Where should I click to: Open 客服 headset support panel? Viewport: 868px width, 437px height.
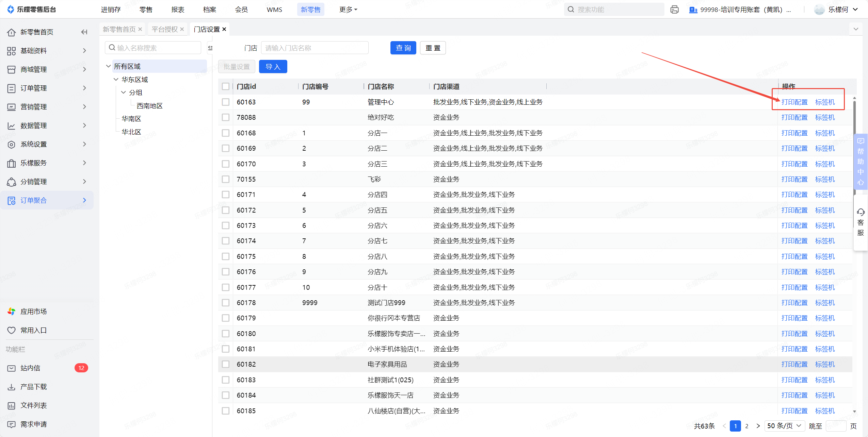[861, 222]
